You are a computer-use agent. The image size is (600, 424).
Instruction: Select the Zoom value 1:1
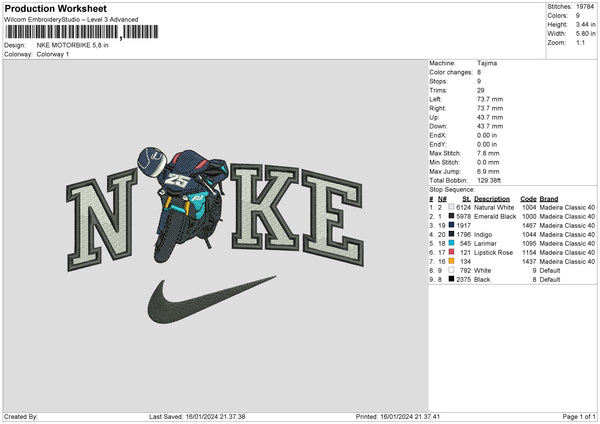point(580,42)
